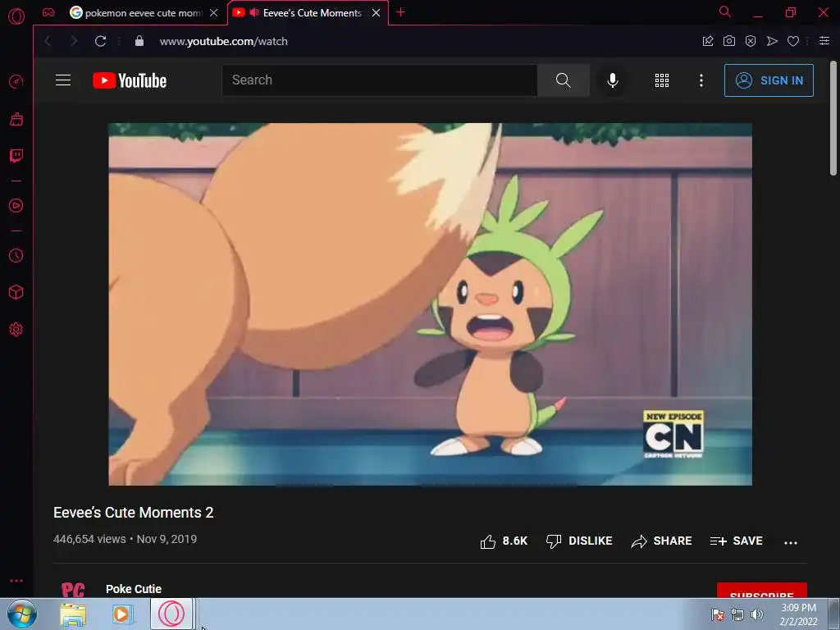Click the browser forward arrow
This screenshot has width=840, height=630.
click(x=74, y=41)
